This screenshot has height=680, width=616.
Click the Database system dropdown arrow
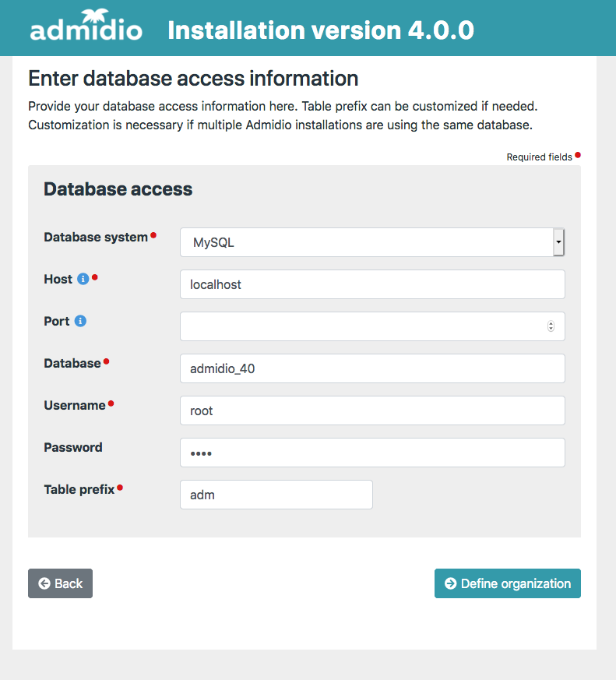(x=558, y=242)
